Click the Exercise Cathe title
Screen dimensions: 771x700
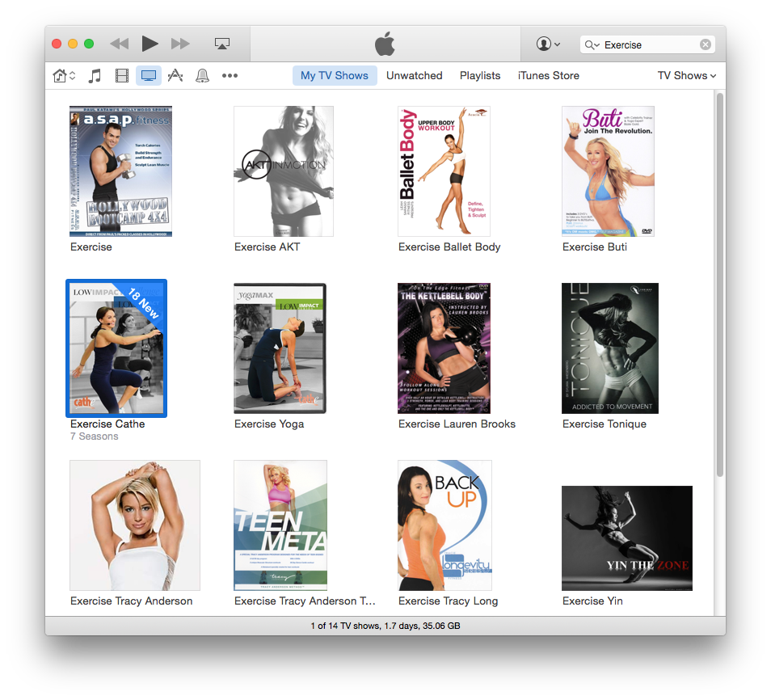pyautogui.click(x=107, y=424)
